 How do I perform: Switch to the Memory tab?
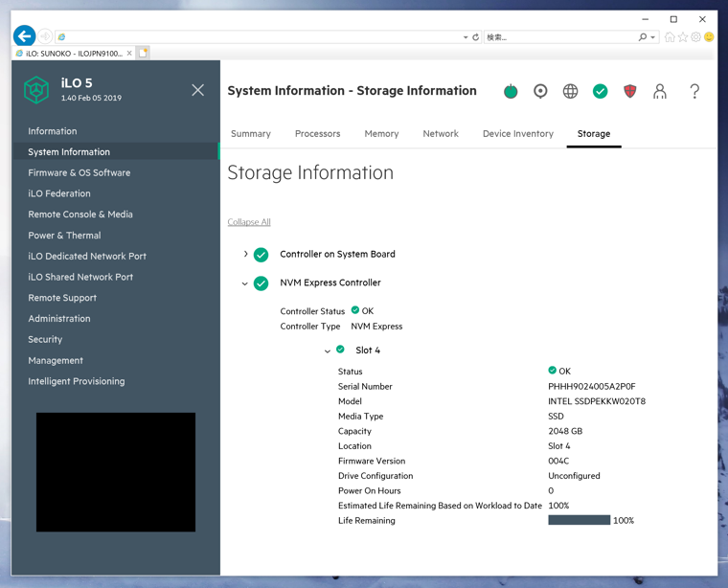pyautogui.click(x=381, y=134)
